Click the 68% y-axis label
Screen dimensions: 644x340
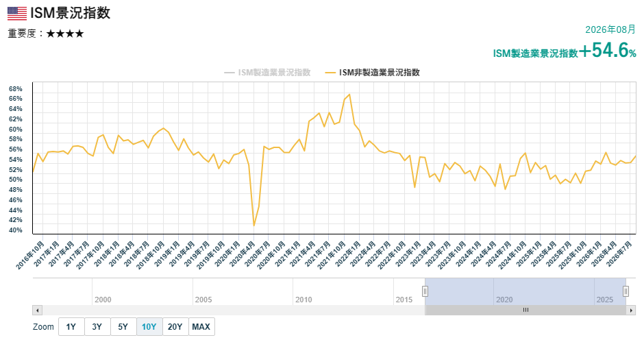tap(16, 89)
